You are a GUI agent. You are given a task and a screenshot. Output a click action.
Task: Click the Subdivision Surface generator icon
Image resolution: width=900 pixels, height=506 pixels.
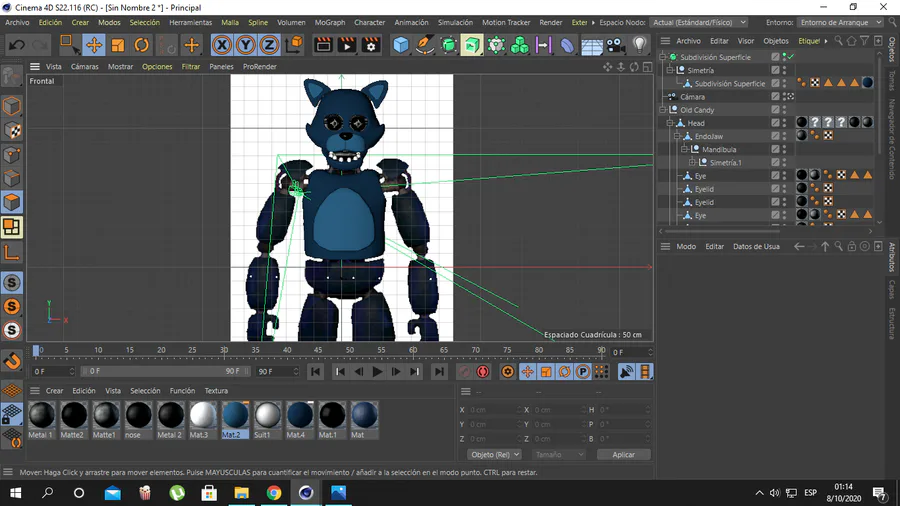[x=448, y=45]
